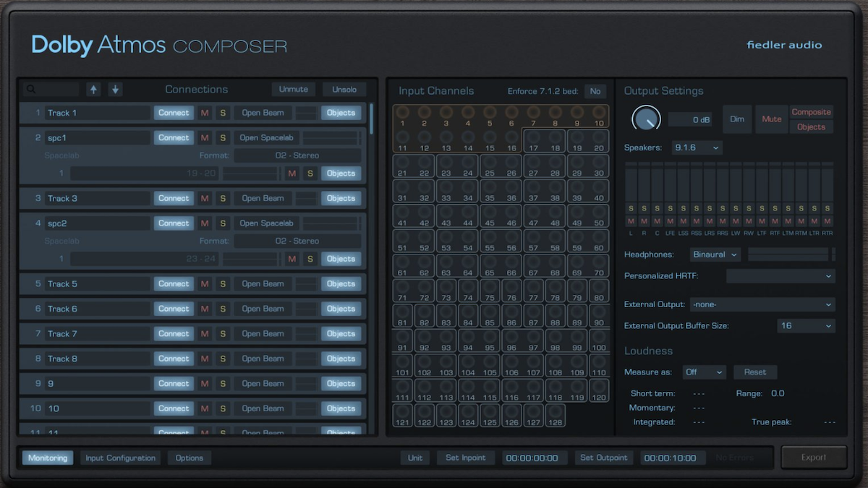868x488 pixels.
Task: Solo the L speaker channel
Action: [631, 208]
